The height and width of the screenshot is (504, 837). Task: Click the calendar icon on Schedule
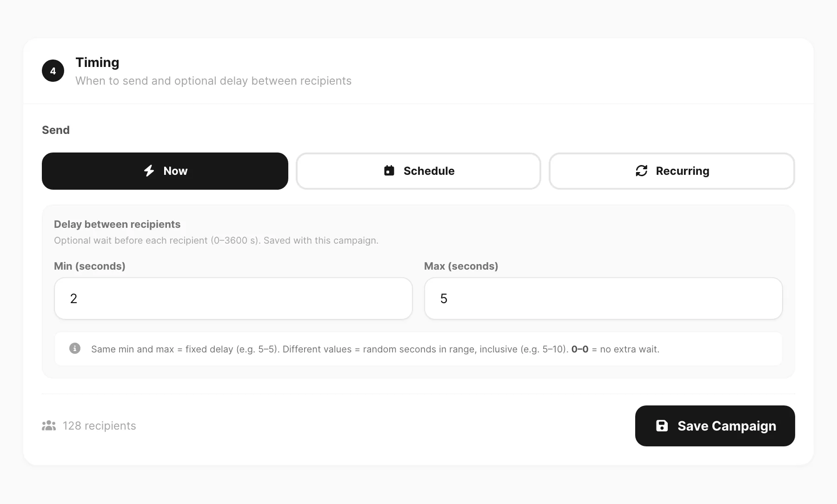[389, 171]
